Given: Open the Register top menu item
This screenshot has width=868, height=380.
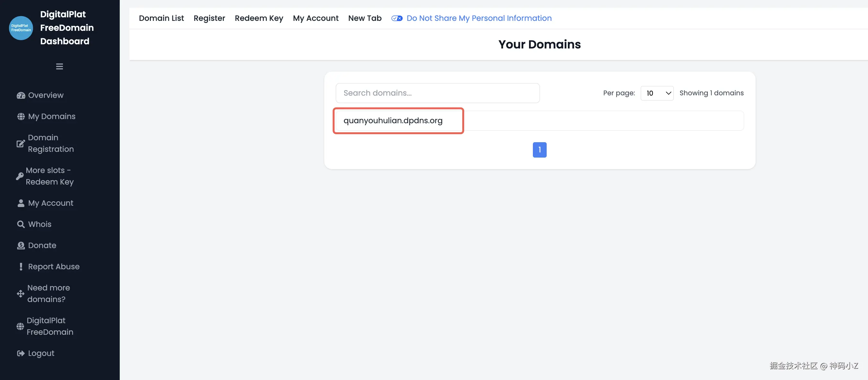Looking at the screenshot, I should point(209,18).
